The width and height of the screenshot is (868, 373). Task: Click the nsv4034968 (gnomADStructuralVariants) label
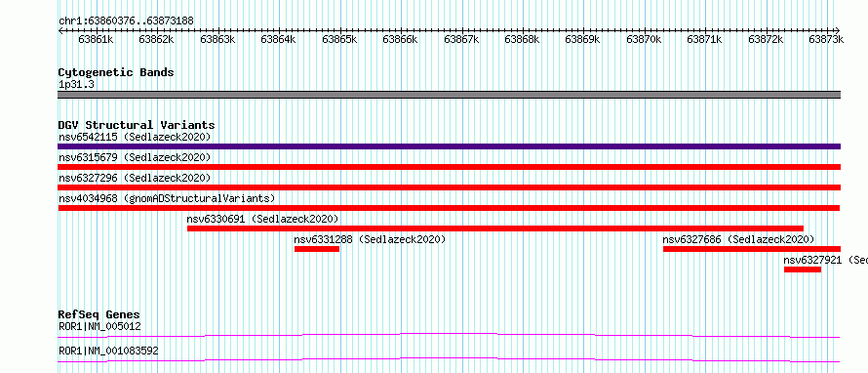pos(167,198)
